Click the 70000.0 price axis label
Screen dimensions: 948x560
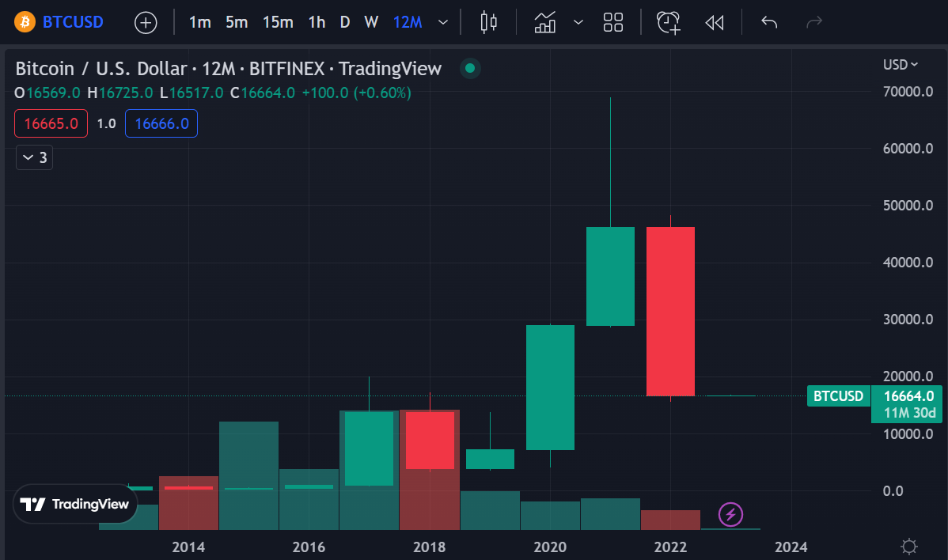[x=908, y=92]
